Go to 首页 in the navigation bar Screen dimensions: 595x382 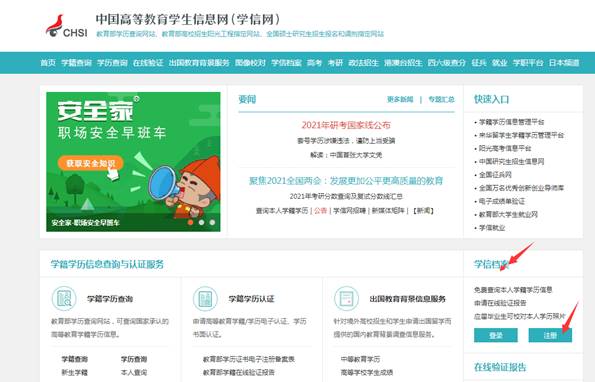(x=48, y=63)
